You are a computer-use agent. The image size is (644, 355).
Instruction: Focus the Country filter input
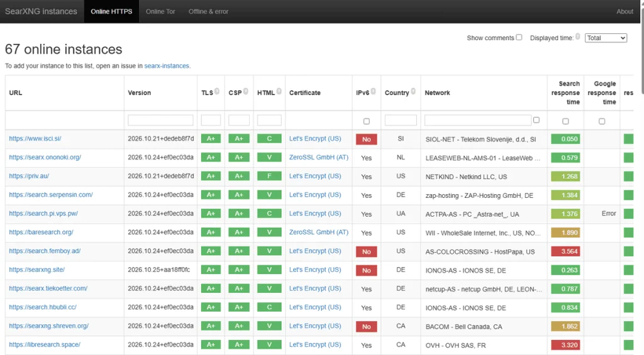point(401,120)
